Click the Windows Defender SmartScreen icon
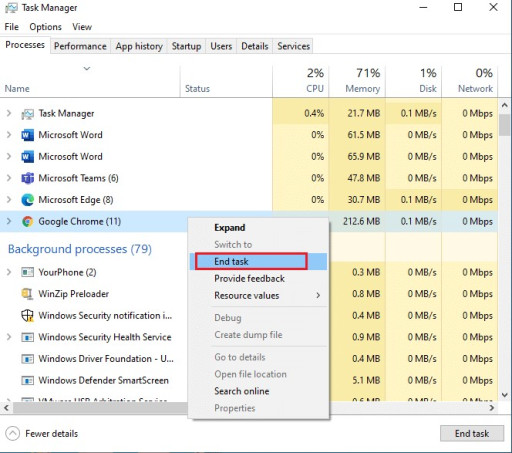512x453 pixels. [27, 380]
